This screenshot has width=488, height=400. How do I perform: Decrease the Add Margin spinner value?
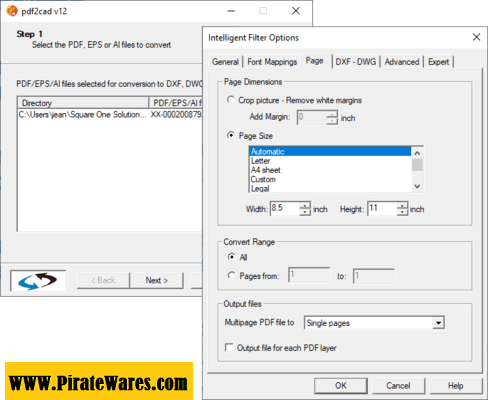(332, 121)
